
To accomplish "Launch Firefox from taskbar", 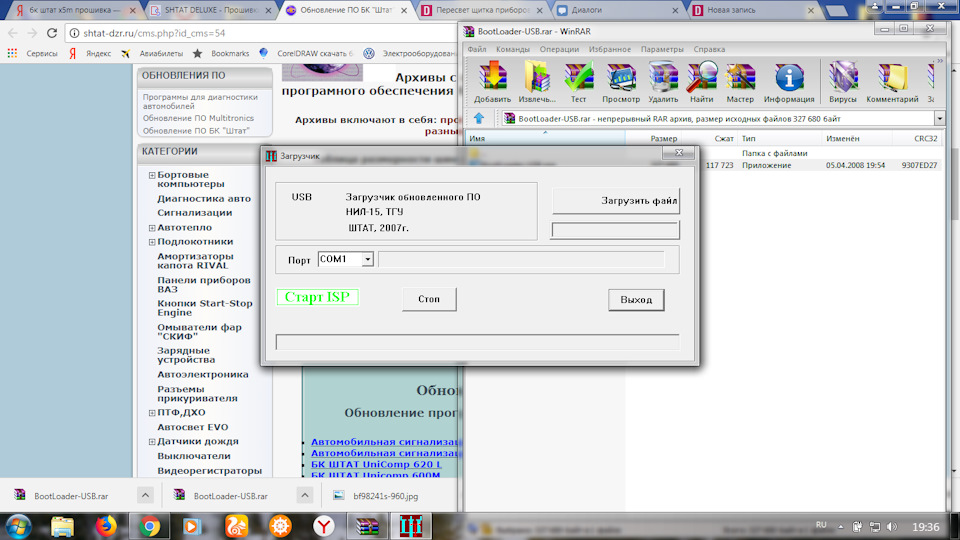I will (x=106, y=526).
